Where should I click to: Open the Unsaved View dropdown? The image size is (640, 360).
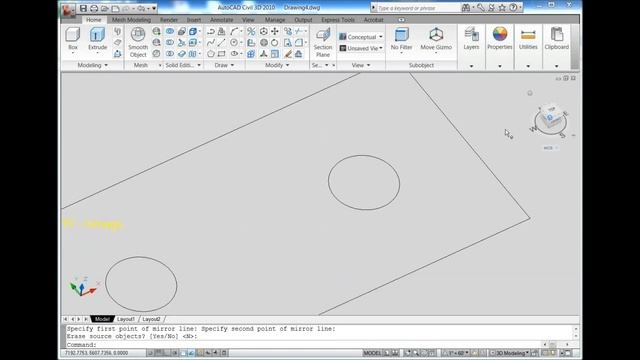tap(361, 48)
